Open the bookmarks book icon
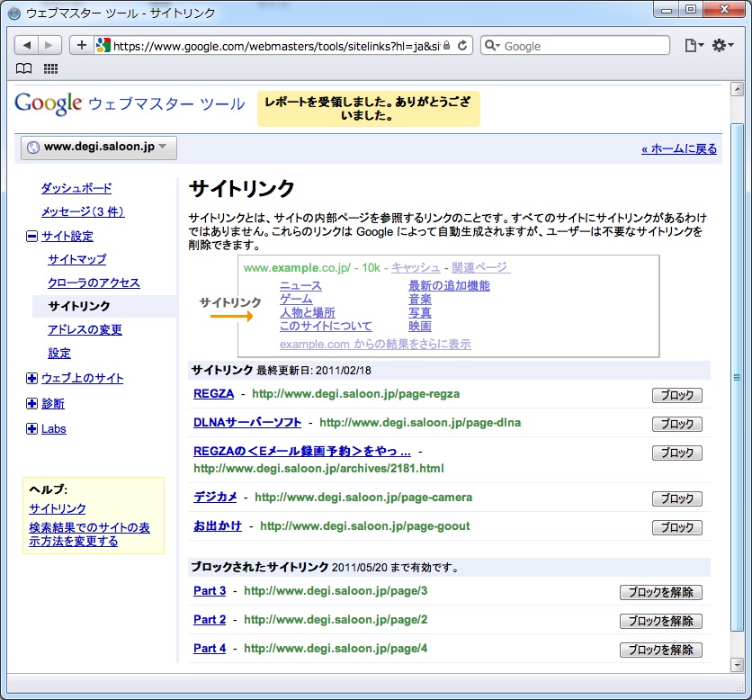The image size is (752, 700). 24,68
